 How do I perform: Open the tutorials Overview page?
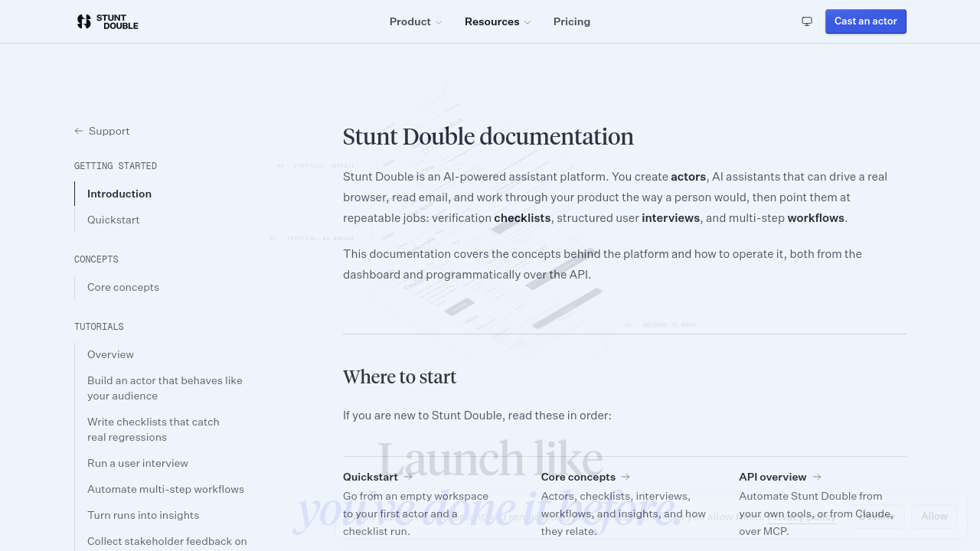pos(110,354)
